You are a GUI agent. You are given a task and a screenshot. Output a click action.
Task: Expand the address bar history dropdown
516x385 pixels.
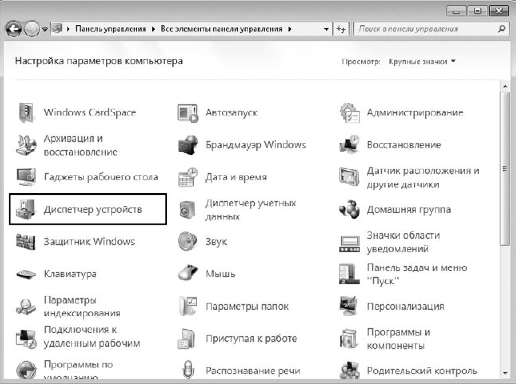pyautogui.click(x=326, y=29)
